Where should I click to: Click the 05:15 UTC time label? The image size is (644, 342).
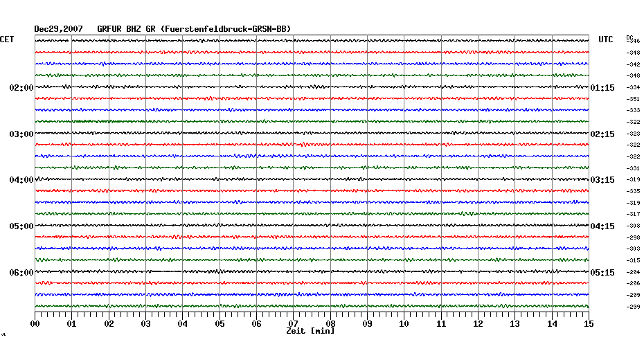click(x=602, y=273)
